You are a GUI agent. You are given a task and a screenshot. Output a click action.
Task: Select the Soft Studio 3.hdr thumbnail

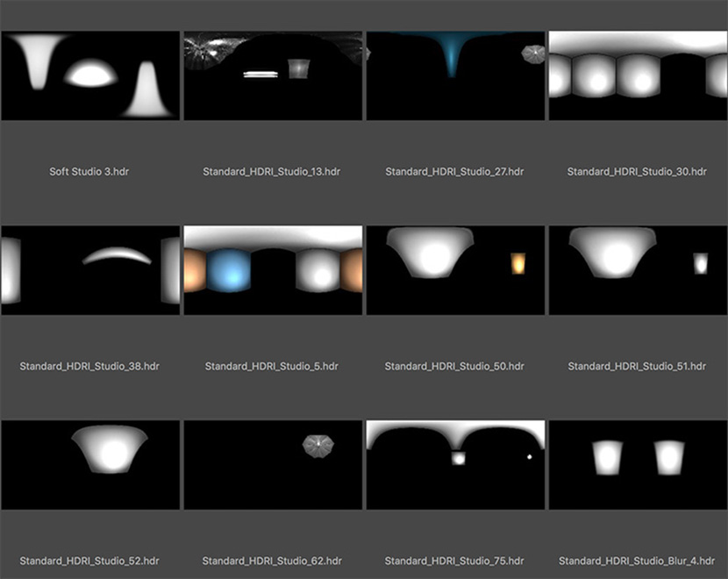point(90,75)
